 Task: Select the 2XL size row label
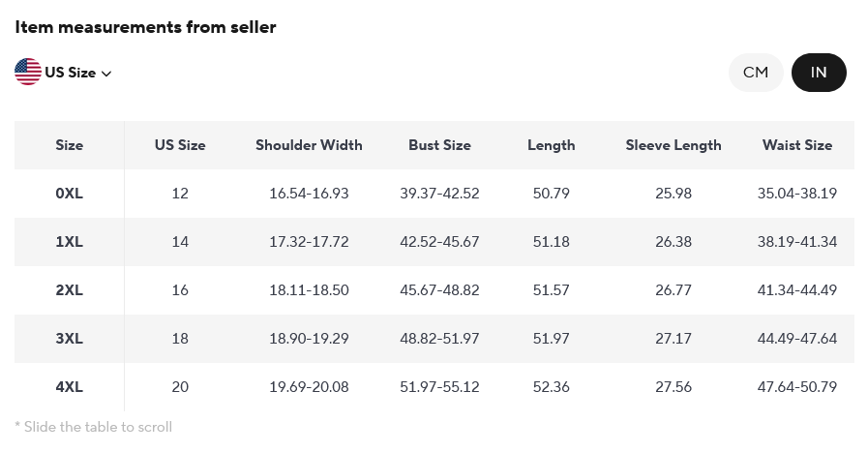(x=70, y=290)
